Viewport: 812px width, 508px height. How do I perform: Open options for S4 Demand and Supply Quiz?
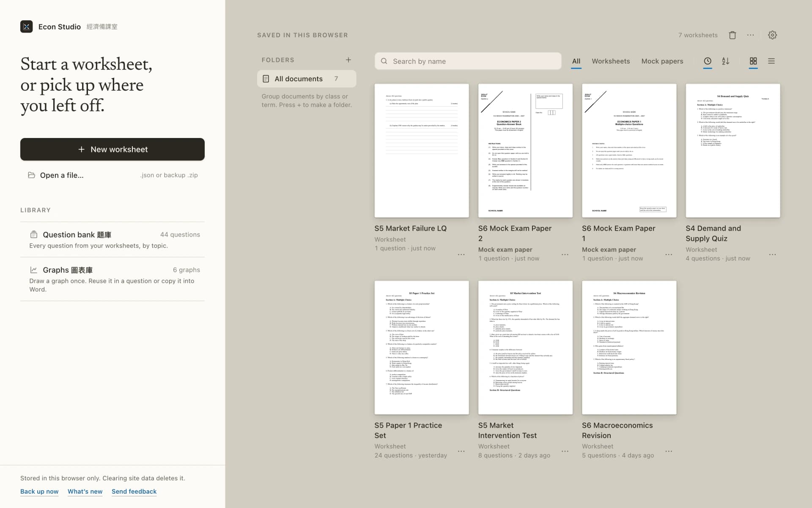[772, 254]
